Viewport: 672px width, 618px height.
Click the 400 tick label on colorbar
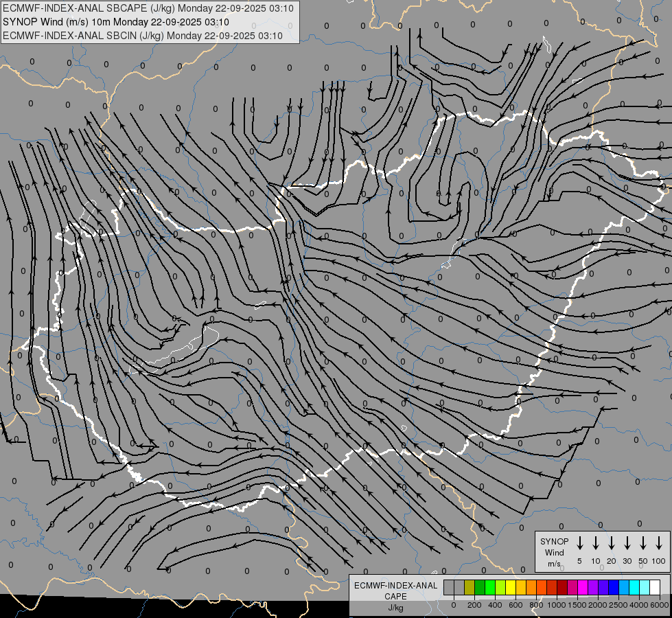coord(495,605)
